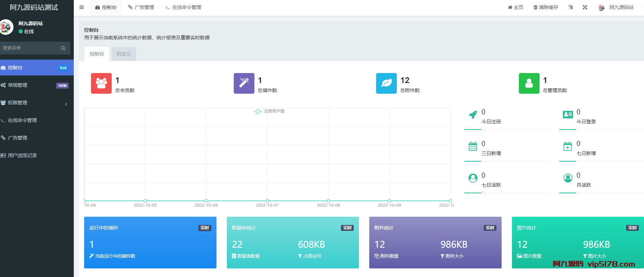Toggle fullscreen with the expand icon
This screenshot has height=277, width=644.
(x=585, y=7)
